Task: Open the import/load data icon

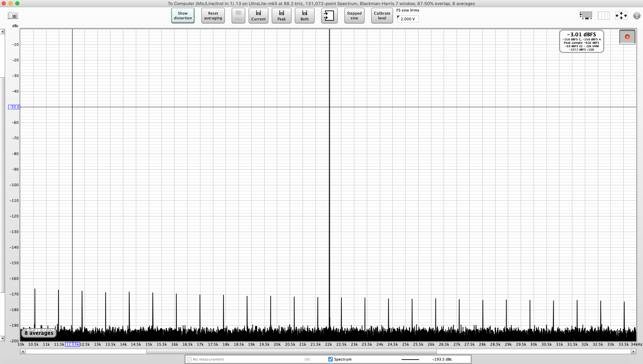Action: (329, 16)
